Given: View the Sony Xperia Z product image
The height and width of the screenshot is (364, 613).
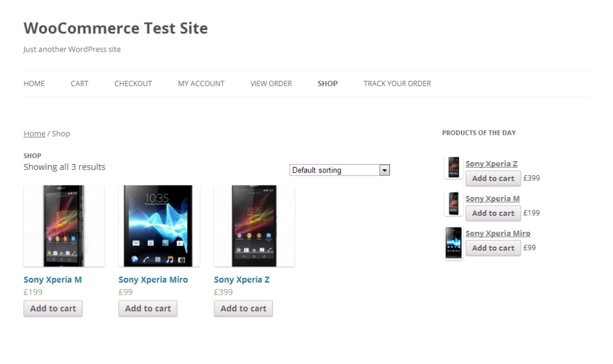Looking at the screenshot, I should 254,226.
